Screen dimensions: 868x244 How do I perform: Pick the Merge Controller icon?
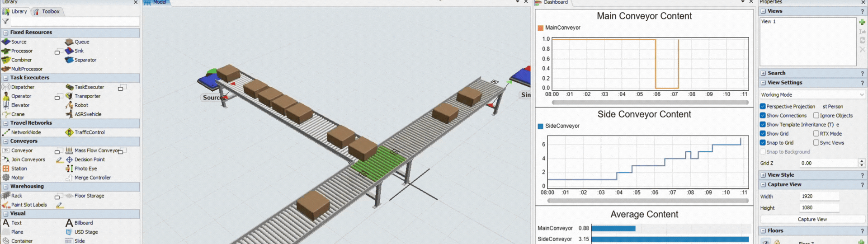69,178
